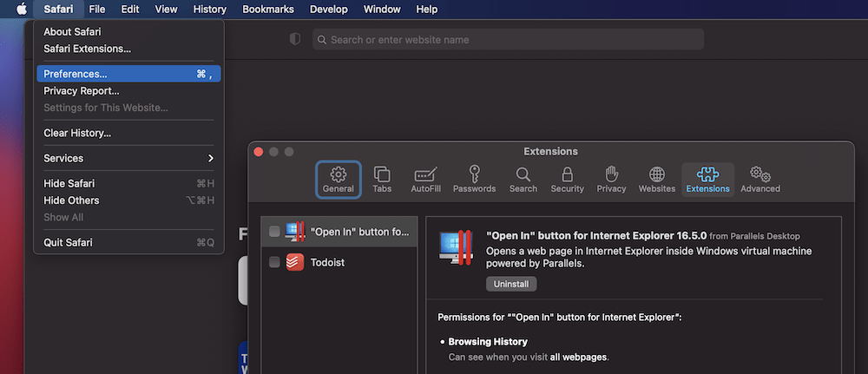868x374 pixels.
Task: Expand the Services submenu
Action: point(128,158)
